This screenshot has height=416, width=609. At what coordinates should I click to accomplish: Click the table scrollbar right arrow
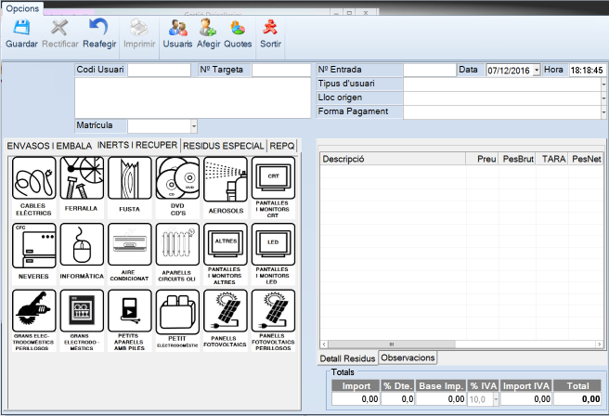(599, 344)
